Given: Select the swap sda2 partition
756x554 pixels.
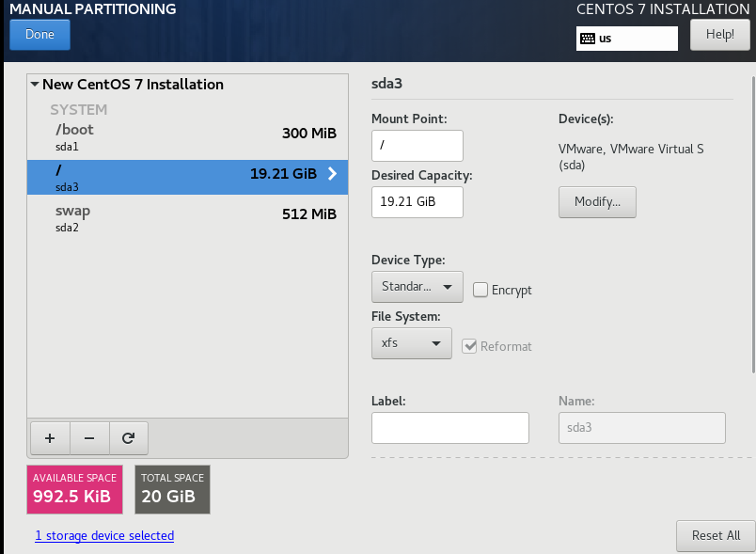Looking at the screenshot, I should [187, 218].
